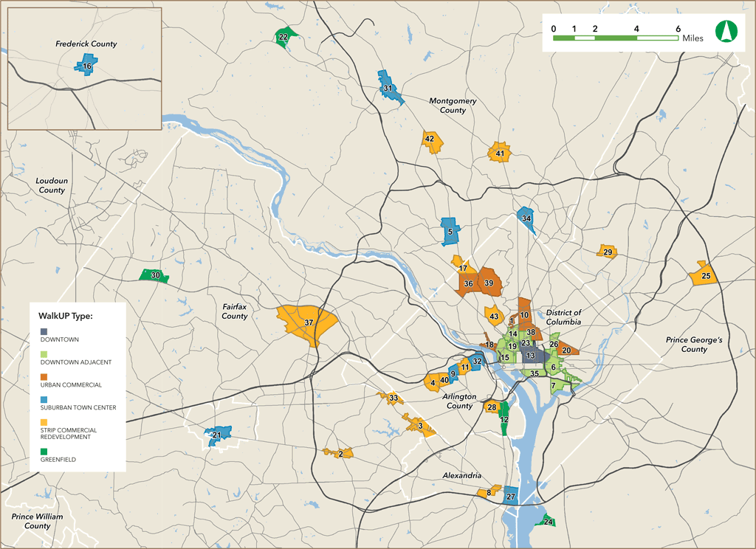Select the 'URBAN COMMERCIAL' legend label
The height and width of the screenshot is (549, 756).
pyautogui.click(x=71, y=384)
